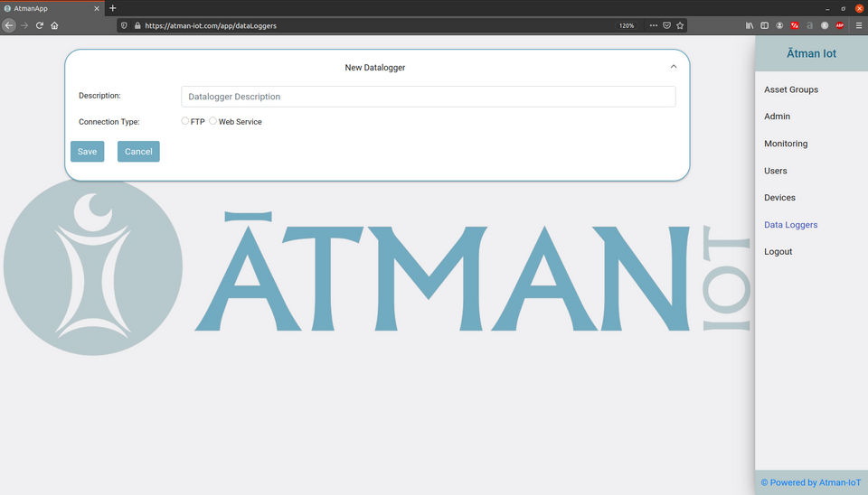The width and height of the screenshot is (868, 495).
Task: Open Data Loggers in the sidebar
Action: pyautogui.click(x=790, y=225)
